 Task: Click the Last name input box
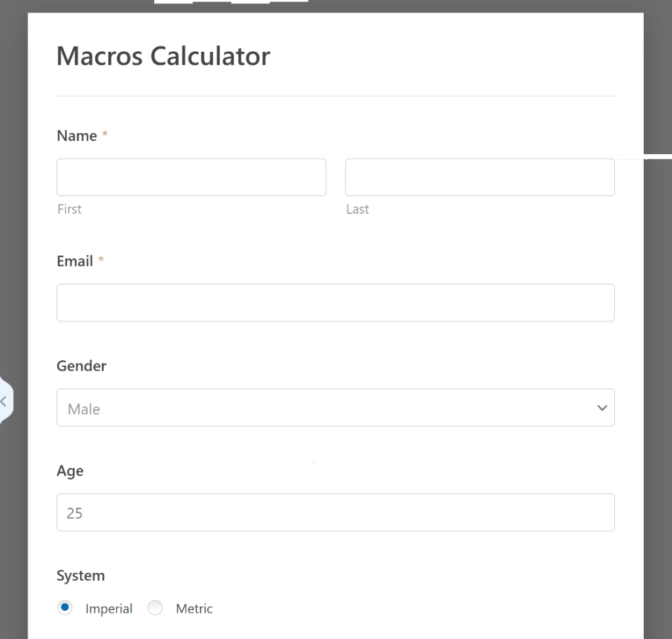480,176
